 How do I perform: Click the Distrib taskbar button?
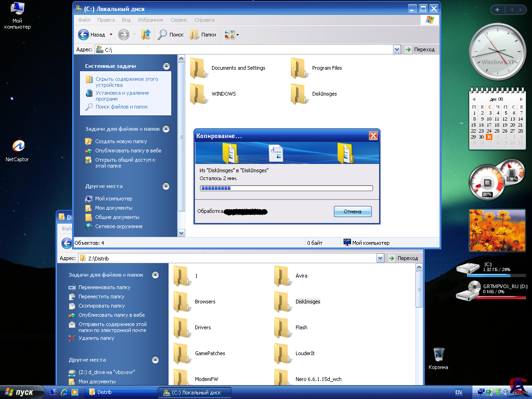tap(121, 393)
